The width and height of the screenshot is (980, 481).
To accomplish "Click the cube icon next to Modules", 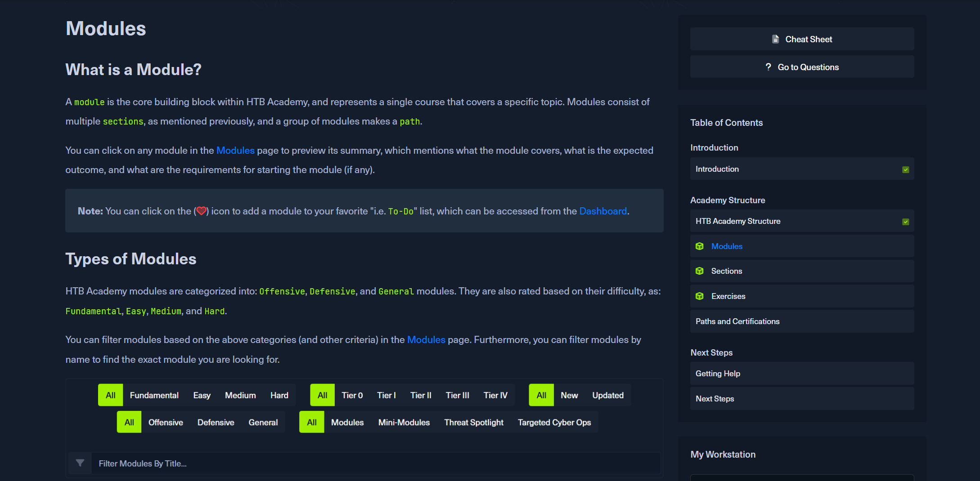I will 699,246.
